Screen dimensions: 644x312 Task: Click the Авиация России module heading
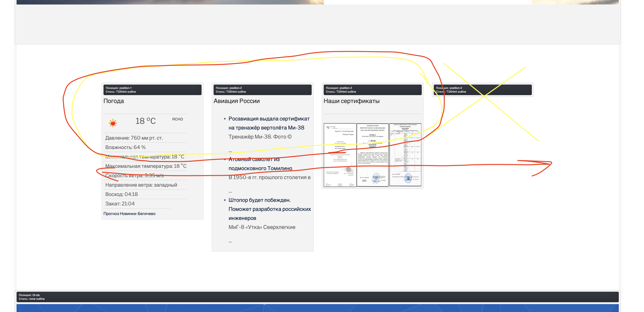(x=237, y=101)
